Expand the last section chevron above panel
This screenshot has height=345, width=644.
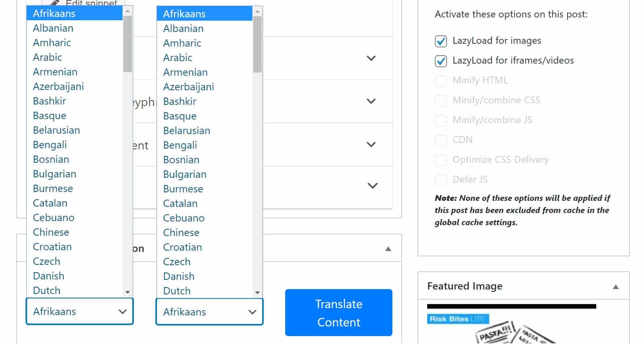click(x=372, y=186)
